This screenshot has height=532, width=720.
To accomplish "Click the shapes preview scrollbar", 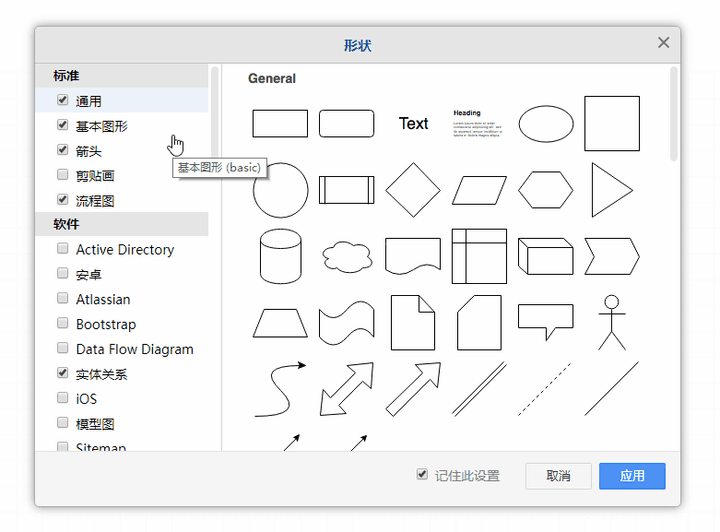I will pyautogui.click(x=674, y=115).
